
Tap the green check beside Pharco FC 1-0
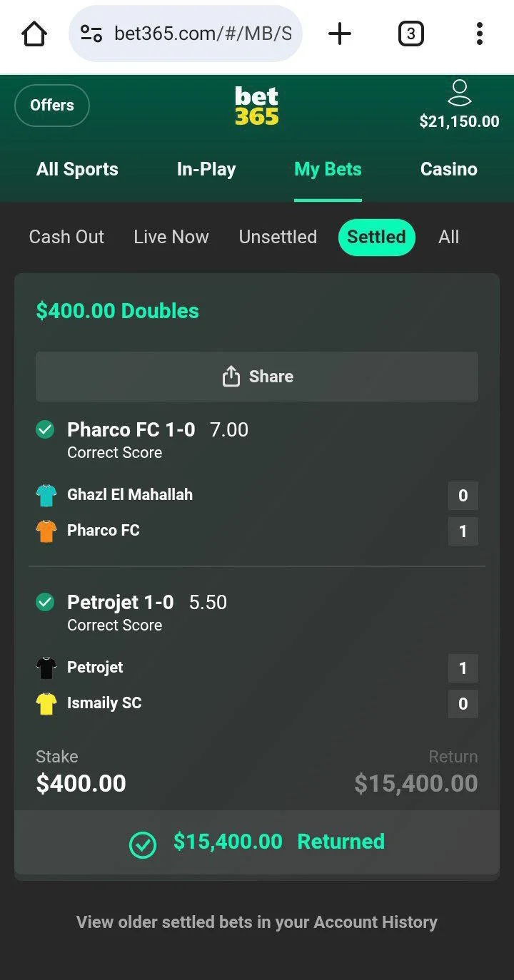pyautogui.click(x=45, y=429)
